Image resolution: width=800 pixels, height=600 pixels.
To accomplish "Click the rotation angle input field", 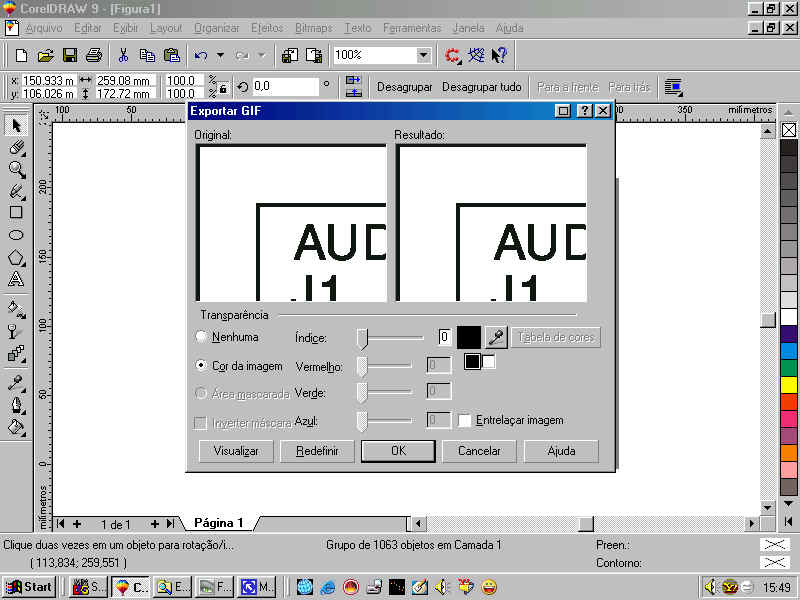I will click(x=285, y=86).
